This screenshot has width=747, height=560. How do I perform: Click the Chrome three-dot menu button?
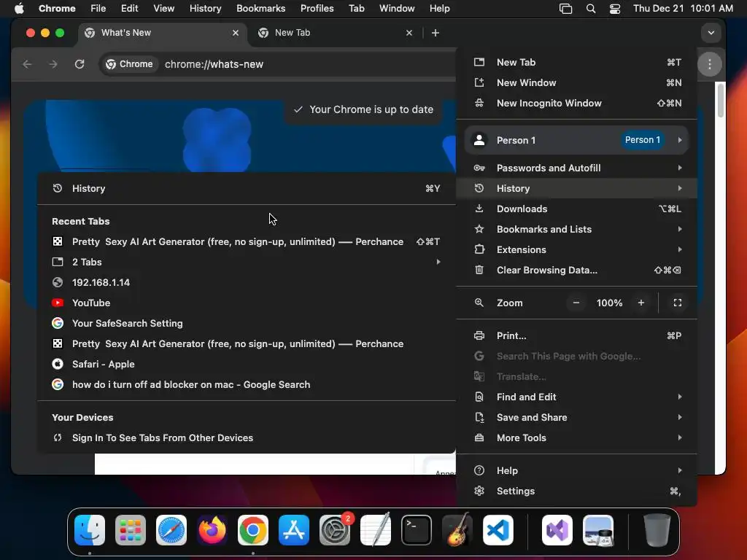click(709, 64)
